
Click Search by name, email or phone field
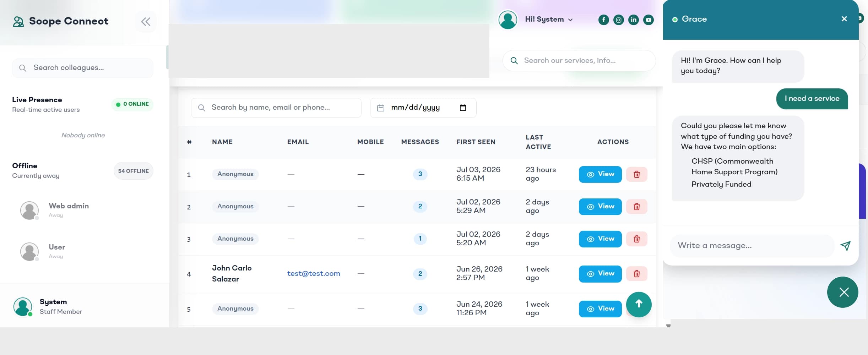276,108
